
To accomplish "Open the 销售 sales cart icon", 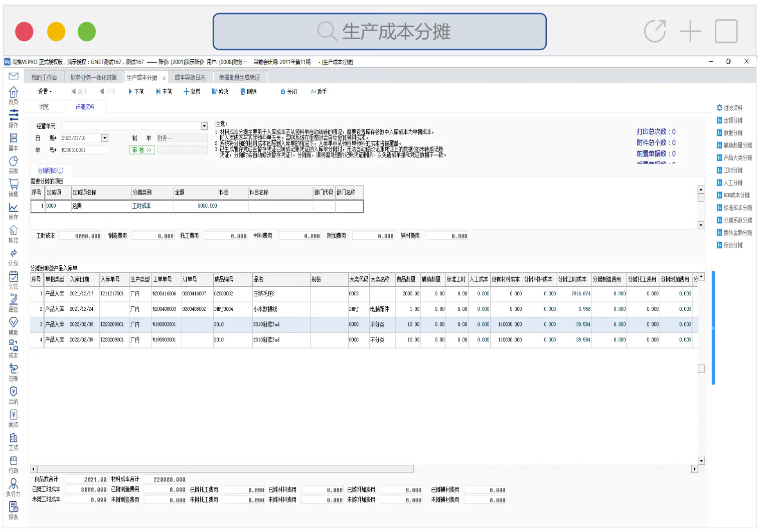I will pos(14,187).
